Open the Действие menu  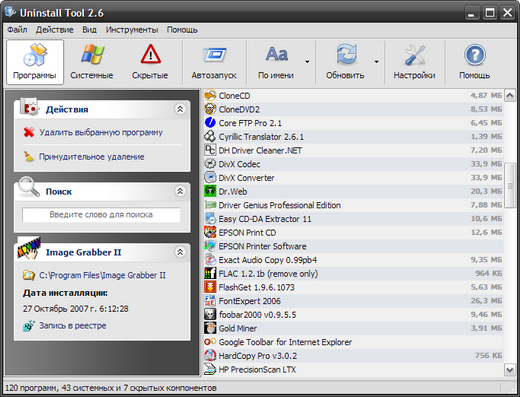click(55, 30)
